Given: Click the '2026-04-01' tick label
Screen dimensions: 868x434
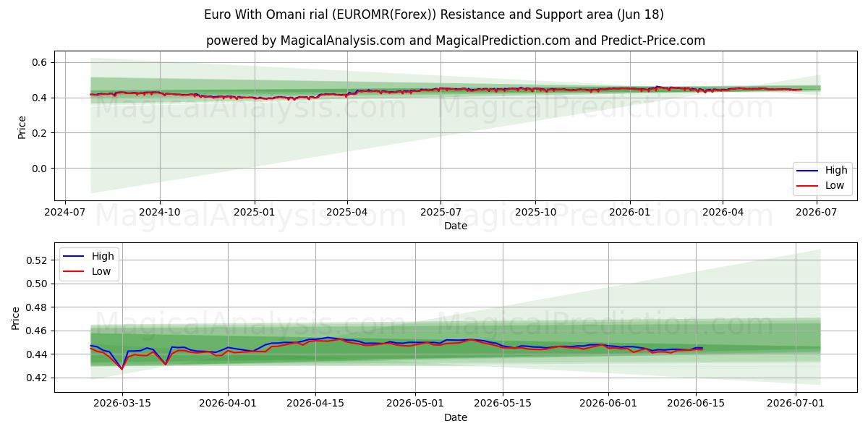Looking at the screenshot, I should click(229, 404).
